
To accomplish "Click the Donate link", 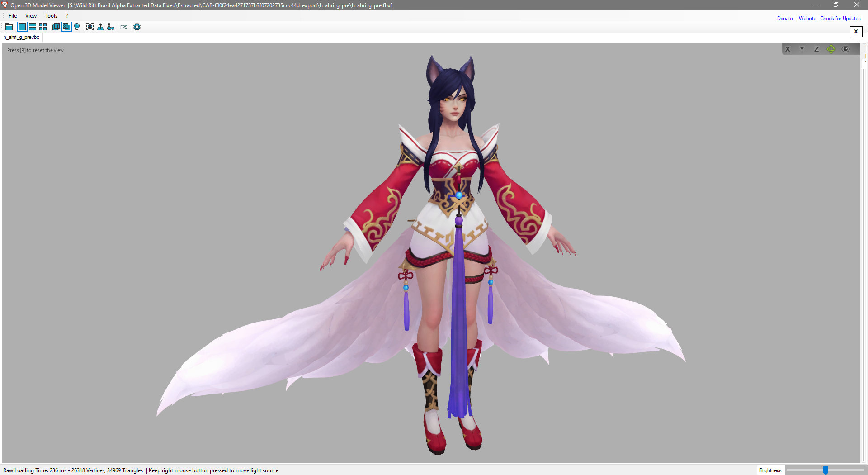I will click(x=785, y=19).
